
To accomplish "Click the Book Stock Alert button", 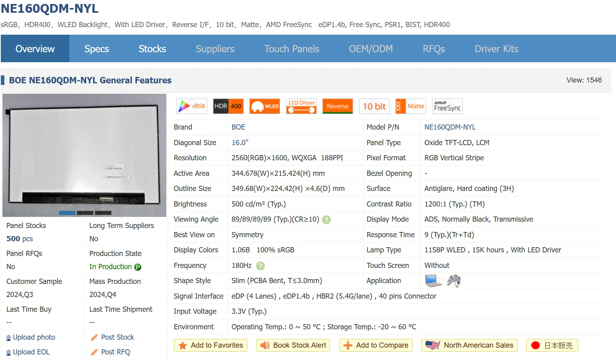I will [293, 345].
